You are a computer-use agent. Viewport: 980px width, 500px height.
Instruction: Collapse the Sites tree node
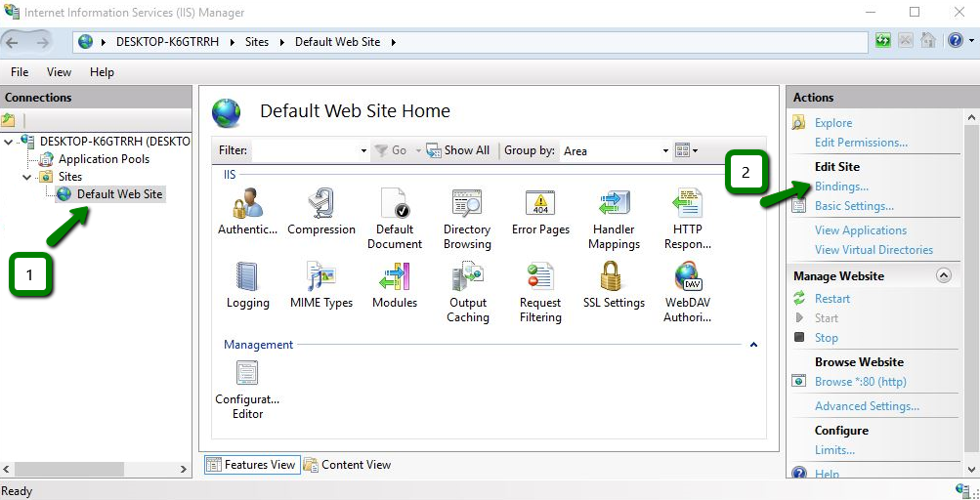27,177
